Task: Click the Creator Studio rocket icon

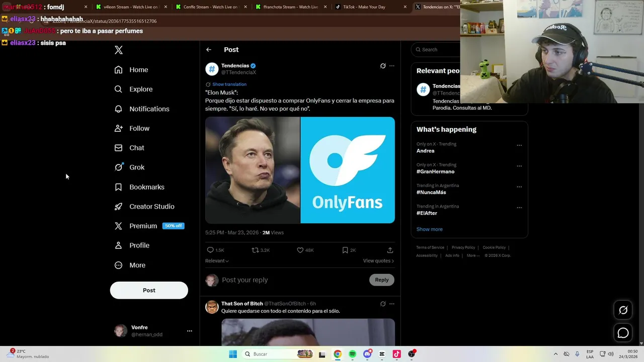Action: click(118, 207)
